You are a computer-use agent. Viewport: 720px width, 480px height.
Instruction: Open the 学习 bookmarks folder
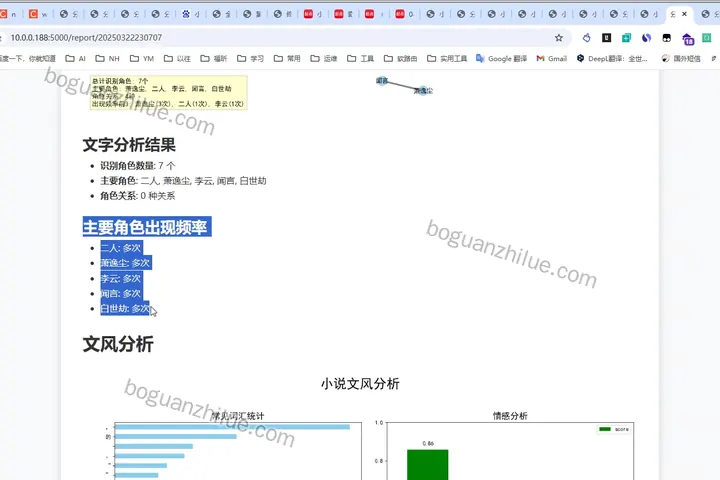pyautogui.click(x=251, y=58)
